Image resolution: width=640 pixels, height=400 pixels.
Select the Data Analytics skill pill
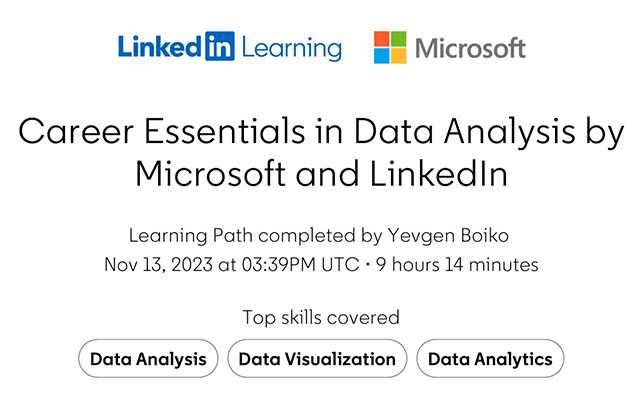[x=490, y=359]
